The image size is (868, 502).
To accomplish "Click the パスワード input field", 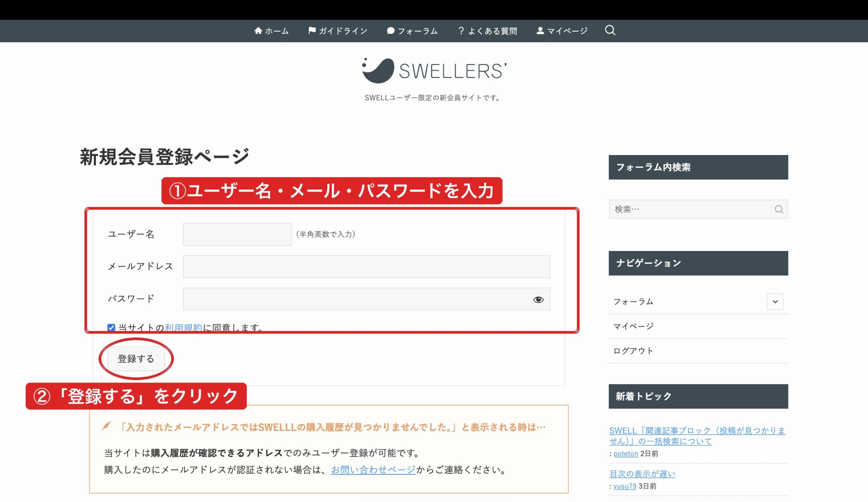I will (367, 299).
